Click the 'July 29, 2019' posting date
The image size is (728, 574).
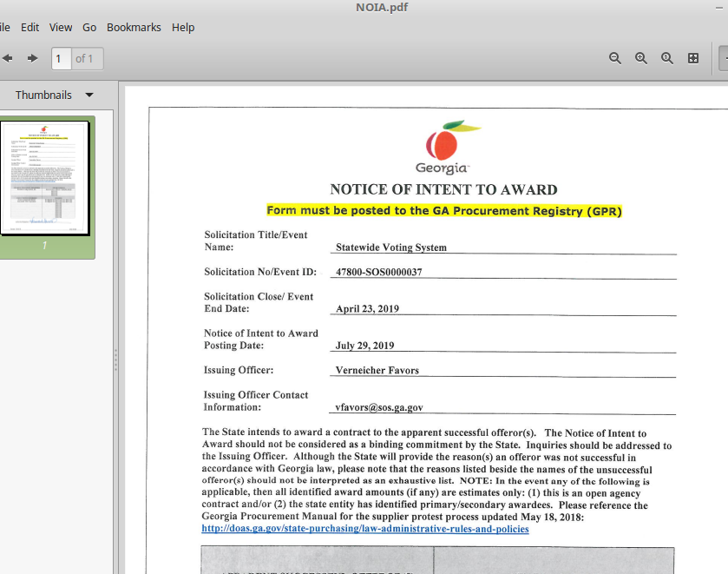(x=364, y=346)
